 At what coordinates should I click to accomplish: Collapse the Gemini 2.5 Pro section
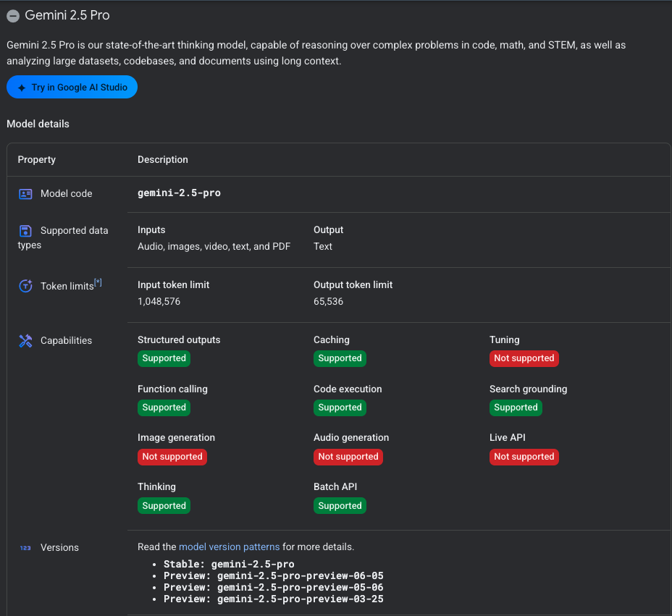click(13, 16)
